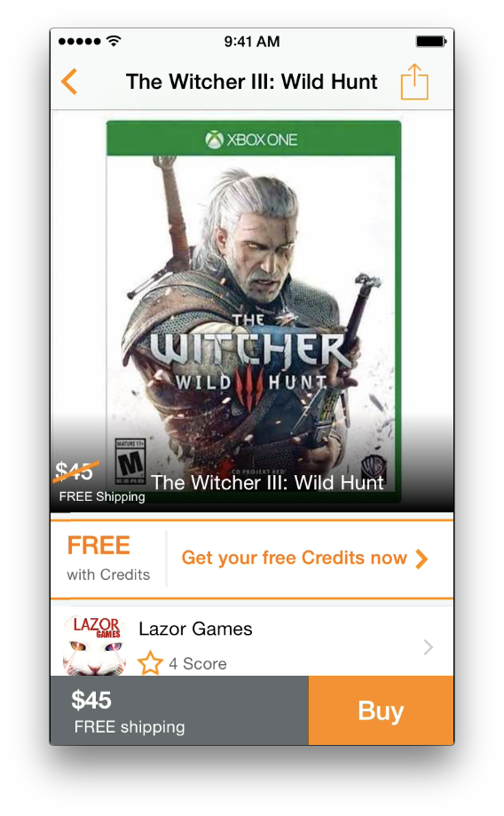Tap the Wi-Fi signal indicator
The width and height of the screenshot is (504, 816).
coord(114,41)
